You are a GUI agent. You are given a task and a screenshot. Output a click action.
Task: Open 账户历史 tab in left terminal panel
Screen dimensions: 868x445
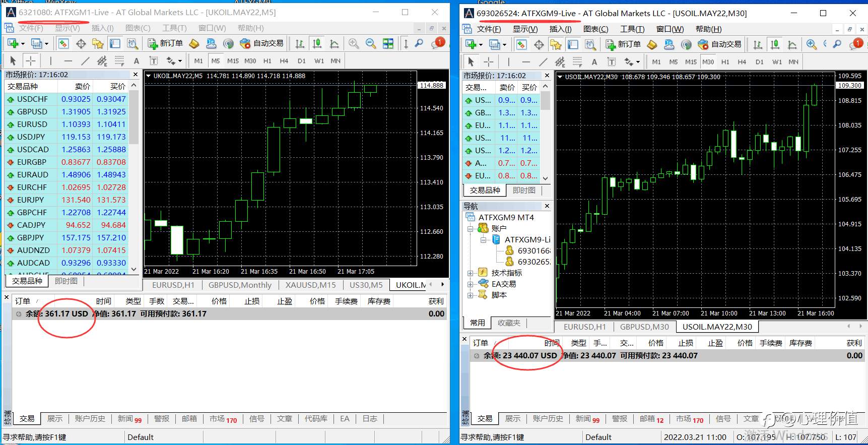coord(90,419)
